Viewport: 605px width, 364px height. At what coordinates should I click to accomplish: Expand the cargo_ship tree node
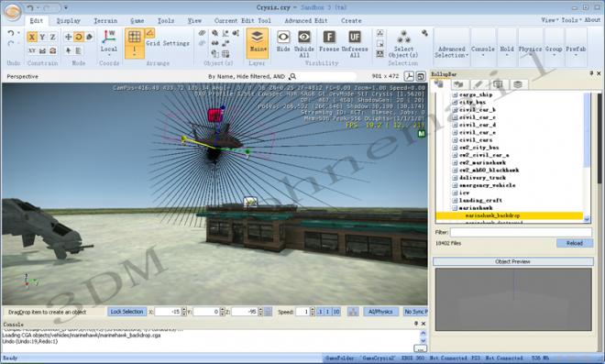455,94
